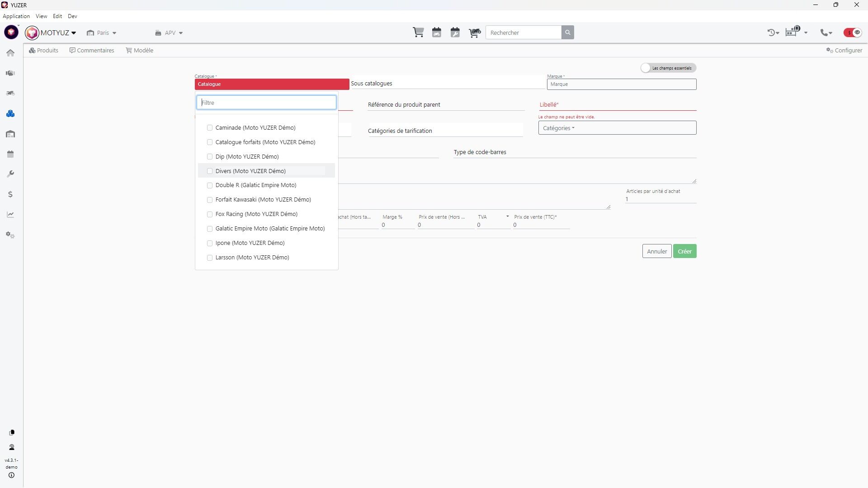The height and width of the screenshot is (488, 868).
Task: Click the search magnifier button
Action: tap(568, 33)
